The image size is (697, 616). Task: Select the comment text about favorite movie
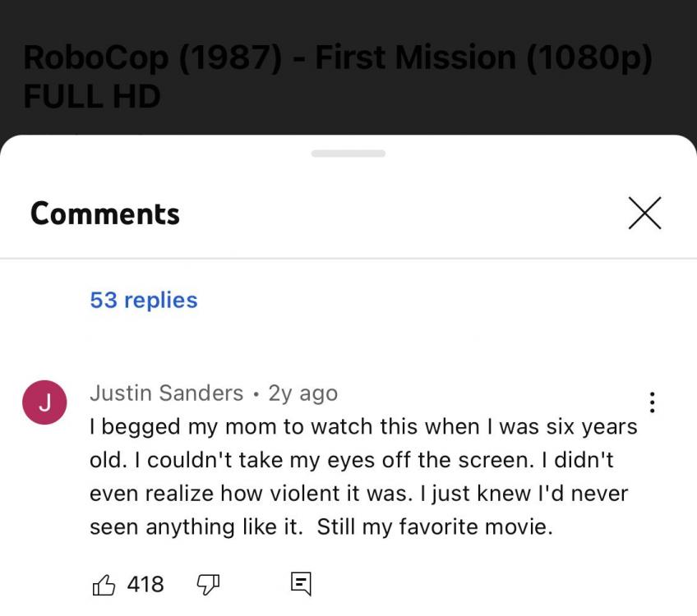coord(363,476)
